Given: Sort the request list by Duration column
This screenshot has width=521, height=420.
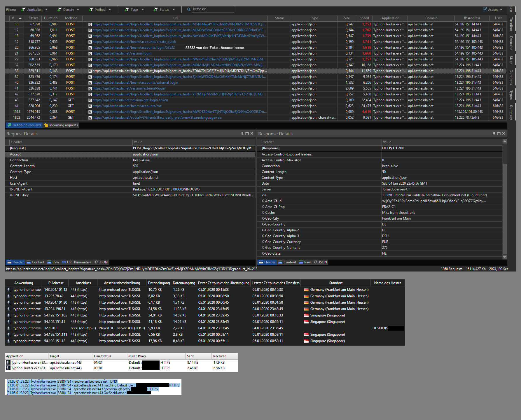Looking at the screenshot, I should pyautogui.click(x=51, y=18).
